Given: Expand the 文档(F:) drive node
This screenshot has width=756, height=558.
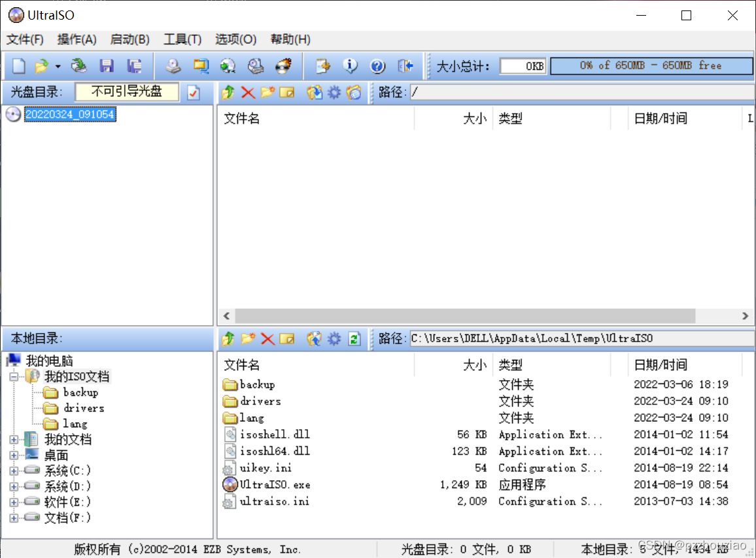Looking at the screenshot, I should pyautogui.click(x=14, y=518).
